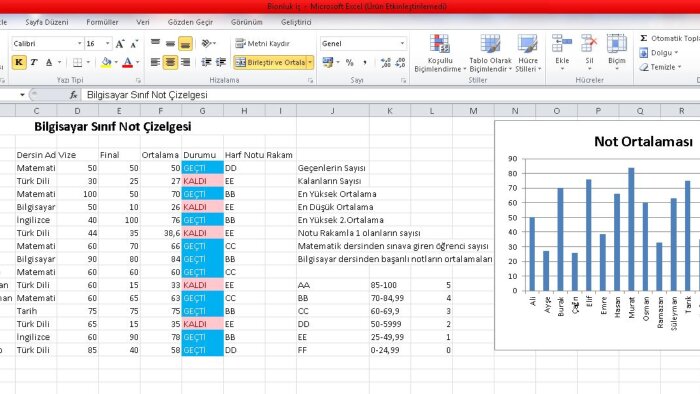
Task: Apply red font color
Action: coord(128,62)
